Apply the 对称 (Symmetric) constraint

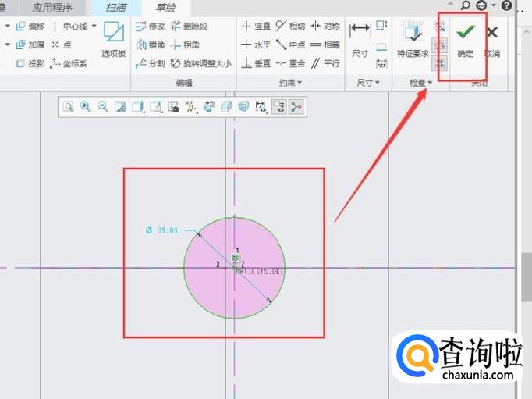[325, 26]
